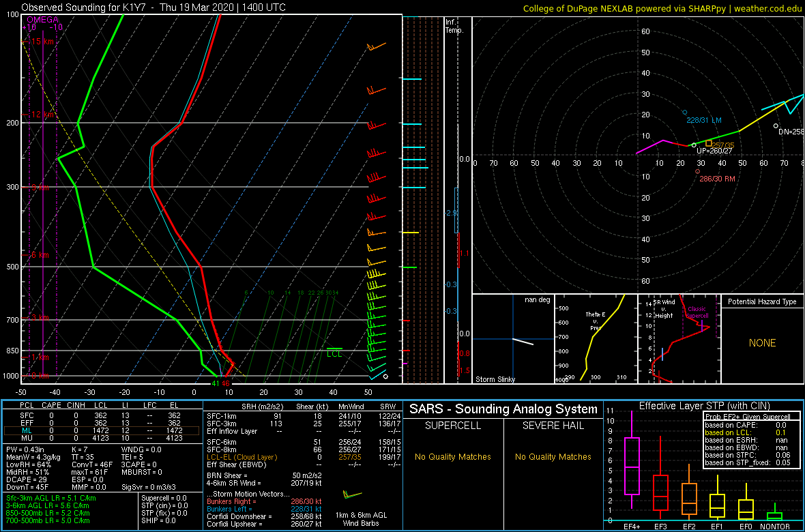The width and height of the screenshot is (805, 532).
Task: Select the highlighted ML parcel row
Action: click(102, 431)
